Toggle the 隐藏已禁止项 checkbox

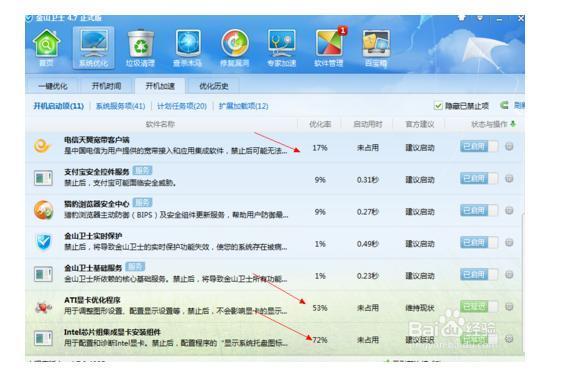438,106
